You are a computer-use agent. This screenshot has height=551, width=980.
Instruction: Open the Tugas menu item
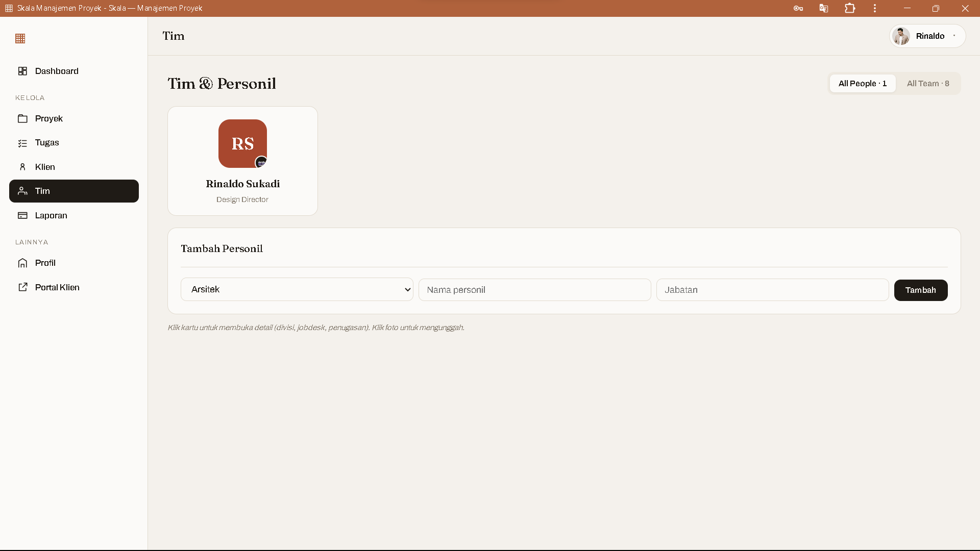pyautogui.click(x=74, y=143)
